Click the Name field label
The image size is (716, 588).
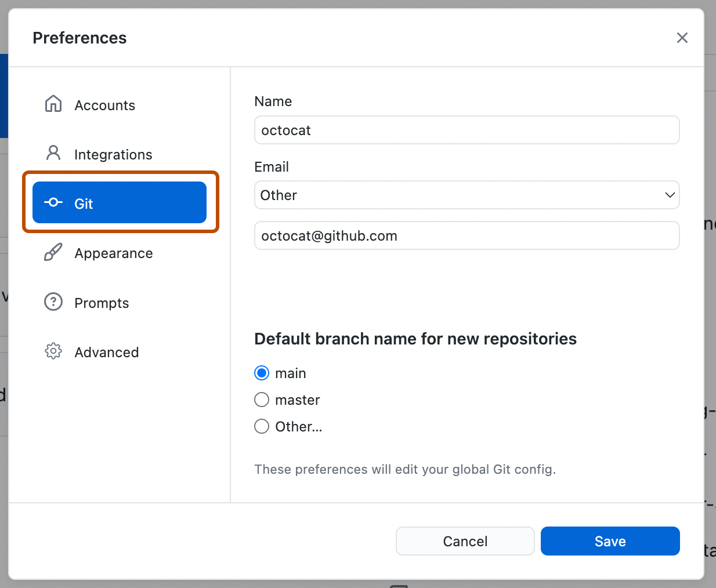coord(273,101)
